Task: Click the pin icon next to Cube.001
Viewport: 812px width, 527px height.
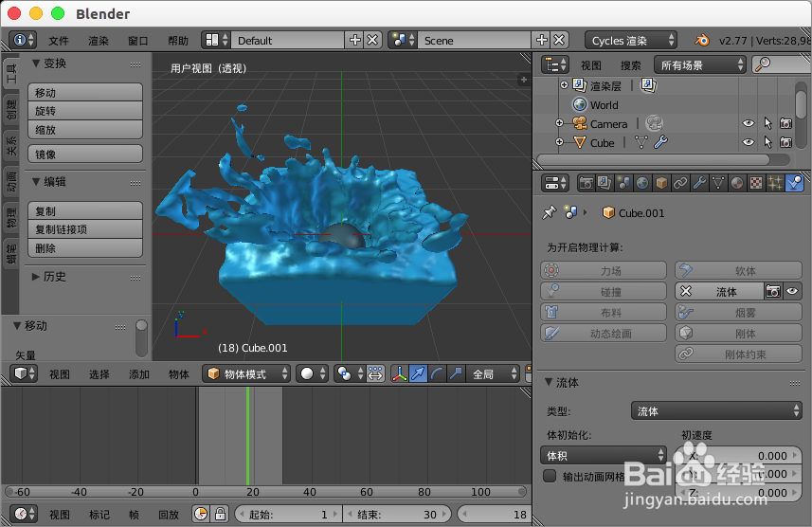Action: click(x=549, y=212)
